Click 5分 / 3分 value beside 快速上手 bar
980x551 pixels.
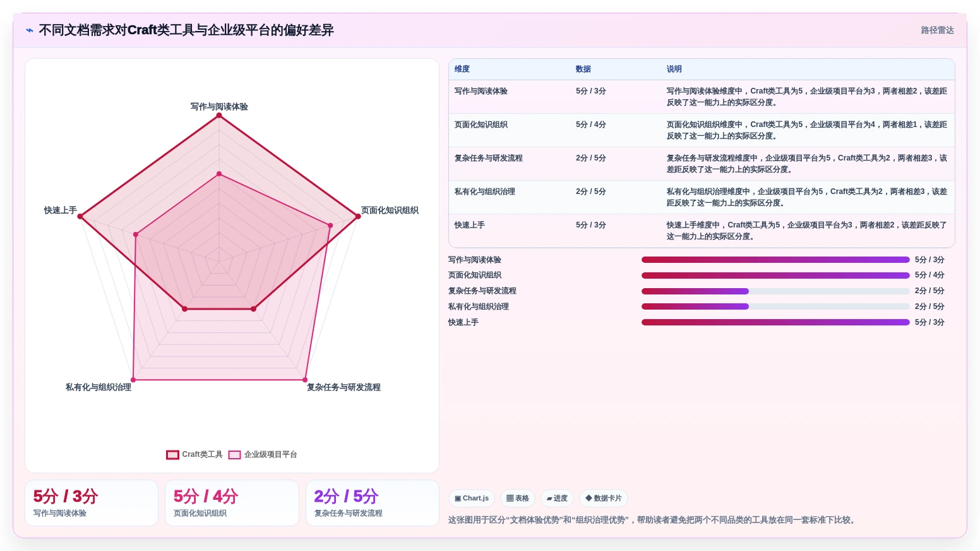[929, 322]
